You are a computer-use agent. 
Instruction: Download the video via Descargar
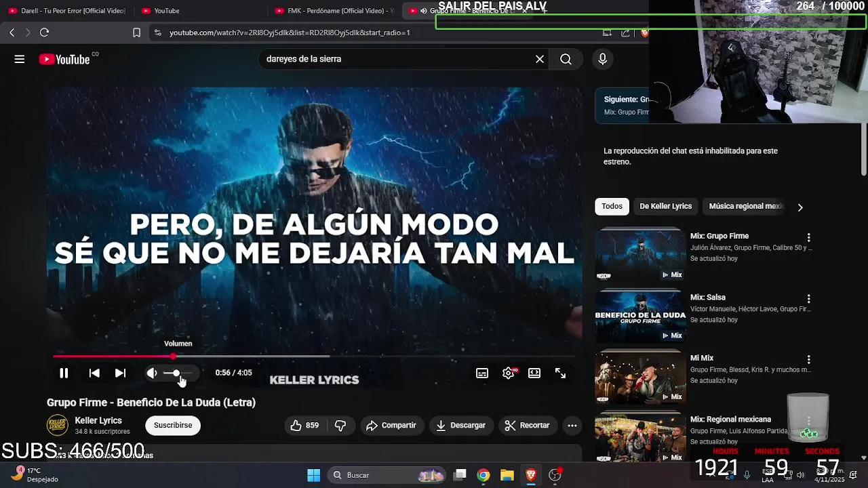coord(461,426)
